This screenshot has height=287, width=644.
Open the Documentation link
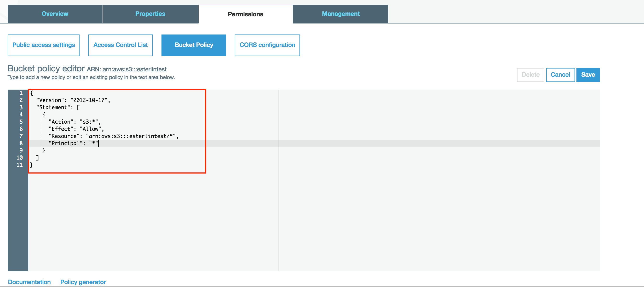(x=29, y=282)
